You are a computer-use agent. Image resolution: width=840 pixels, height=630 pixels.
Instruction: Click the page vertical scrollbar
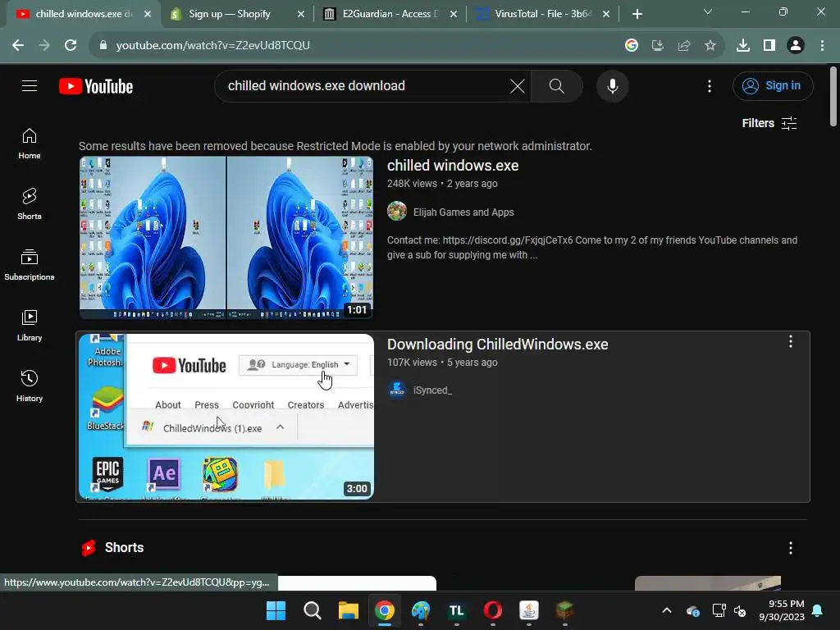click(833, 97)
